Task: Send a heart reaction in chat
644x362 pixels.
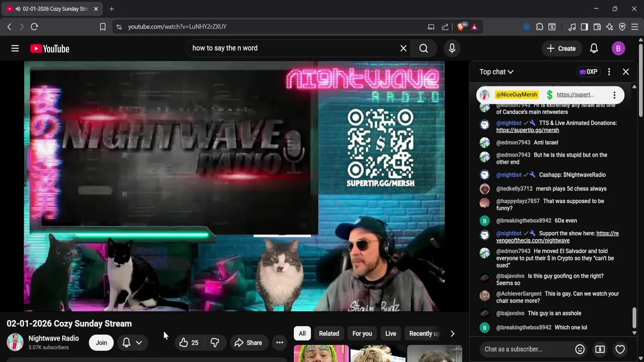Action: point(620,349)
